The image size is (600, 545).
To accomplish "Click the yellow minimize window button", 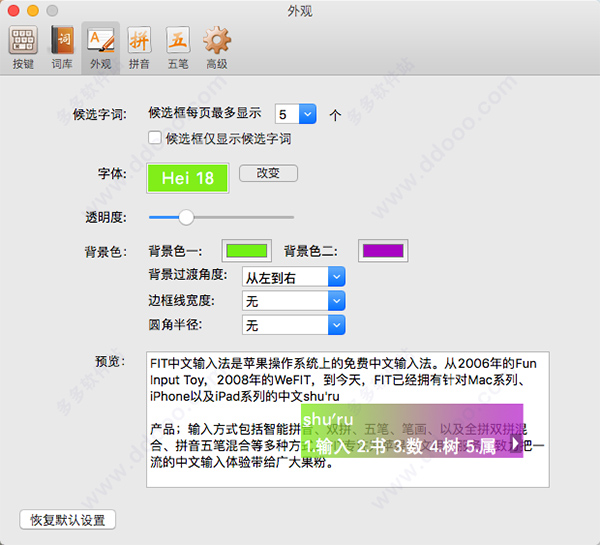I will click(x=33, y=11).
